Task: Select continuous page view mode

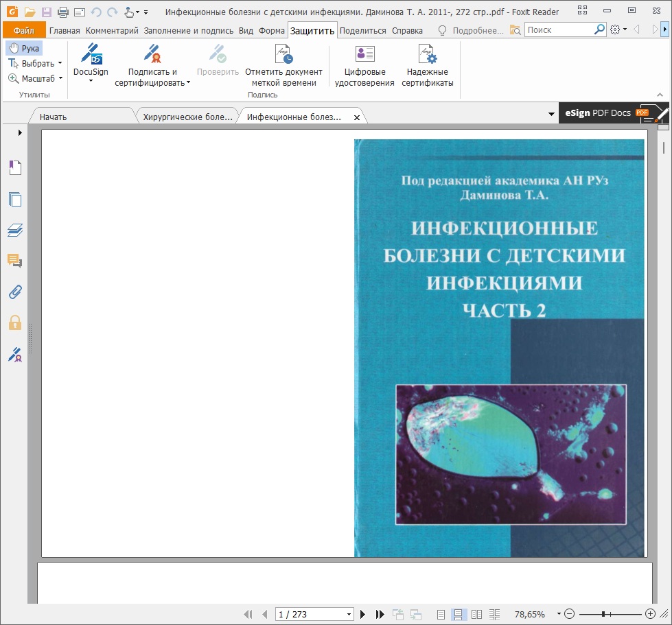Action: tap(458, 615)
